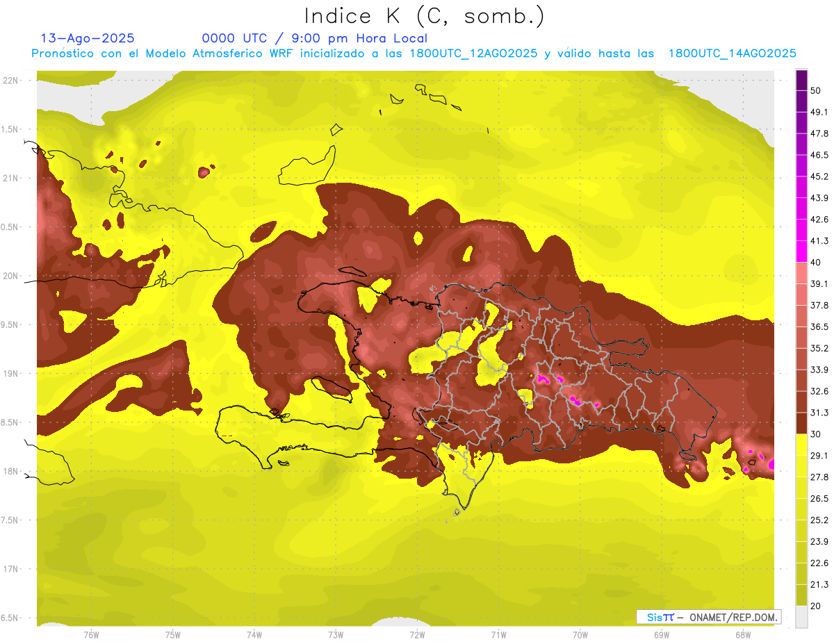
Task: Click the "SisTT - ONAMET/REP.DOM." credit label
Action: click(708, 617)
